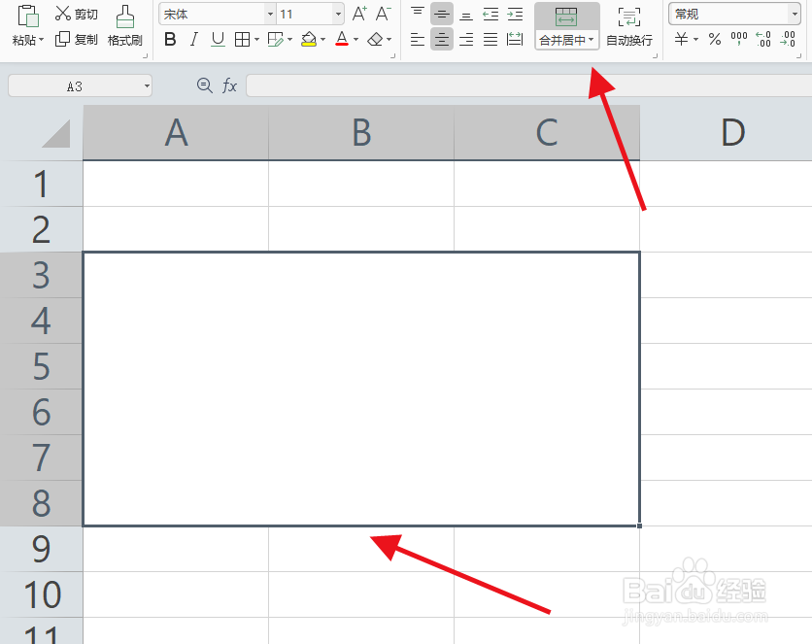Click the Wrap Text (自动换行) button
The image size is (812, 644).
click(629, 26)
